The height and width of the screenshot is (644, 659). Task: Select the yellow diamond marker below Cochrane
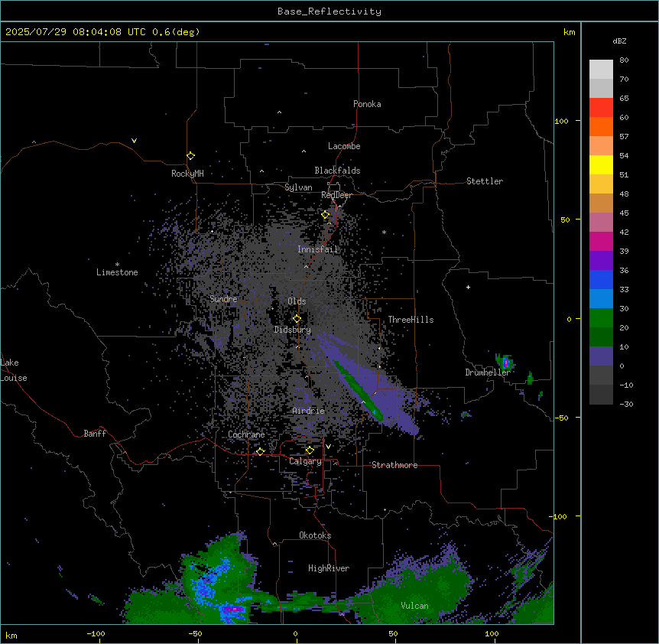(x=260, y=451)
